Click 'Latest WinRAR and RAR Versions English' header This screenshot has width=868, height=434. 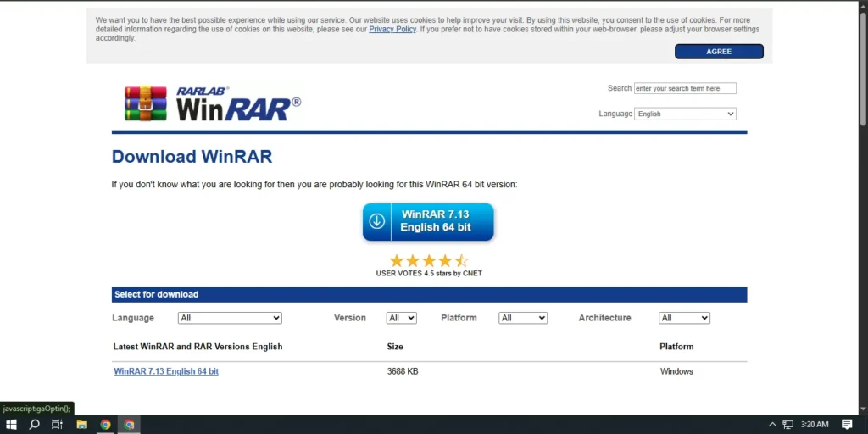[198, 347]
